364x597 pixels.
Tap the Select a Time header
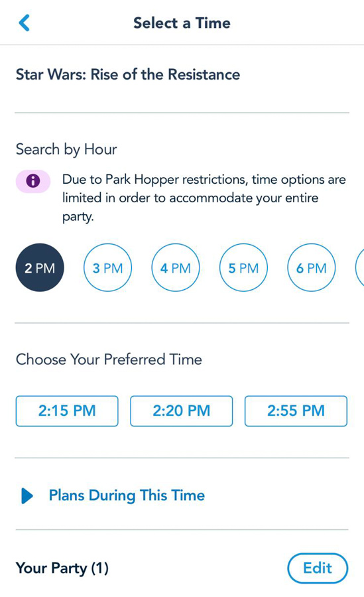[x=182, y=23]
